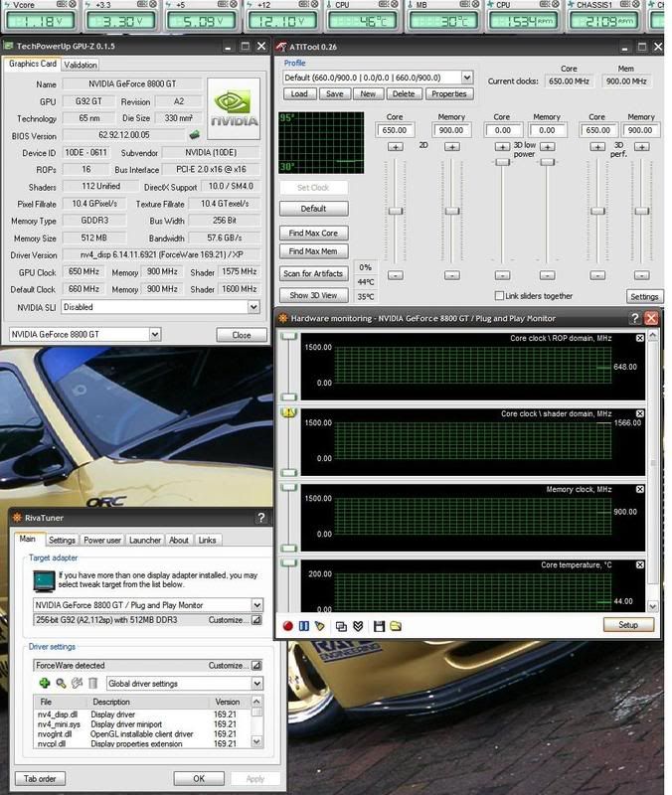Click the green plus icon in Driver settings

[45, 684]
